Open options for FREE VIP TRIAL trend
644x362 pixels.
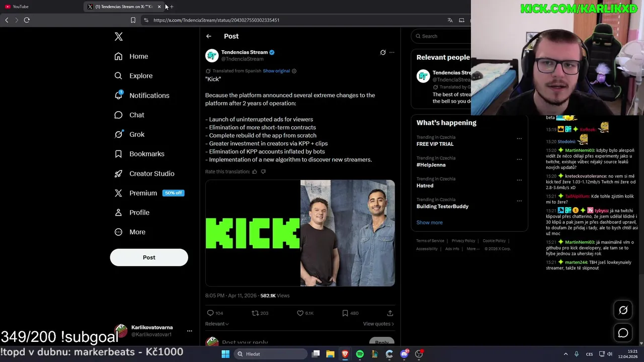(519, 139)
